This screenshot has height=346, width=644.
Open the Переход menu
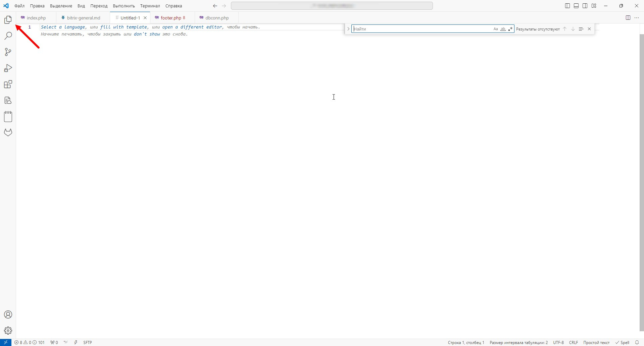pyautogui.click(x=99, y=6)
